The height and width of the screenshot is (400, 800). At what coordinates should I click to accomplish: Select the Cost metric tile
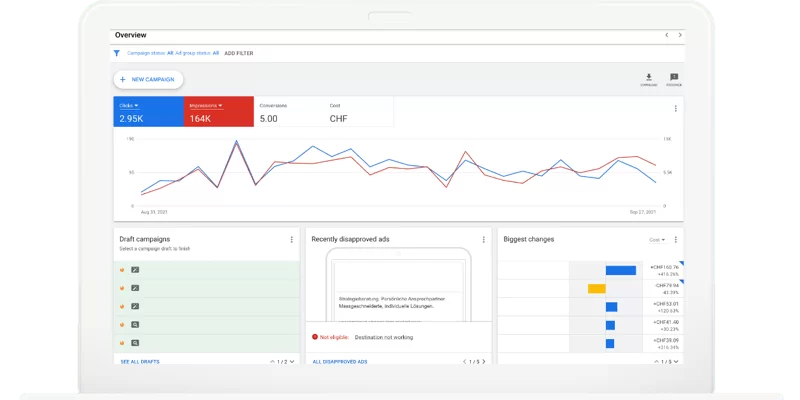pos(358,112)
